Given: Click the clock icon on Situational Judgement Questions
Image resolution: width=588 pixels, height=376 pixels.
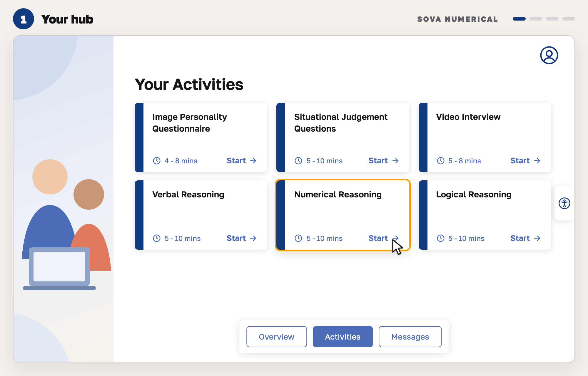Looking at the screenshot, I should click(x=298, y=161).
